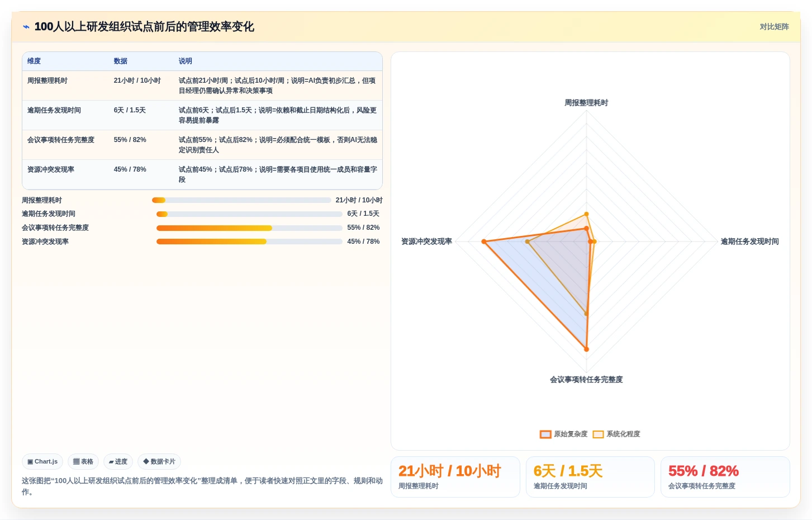This screenshot has height=520, width=812.
Task: Click progress value 45% / 78%
Action: tap(363, 242)
